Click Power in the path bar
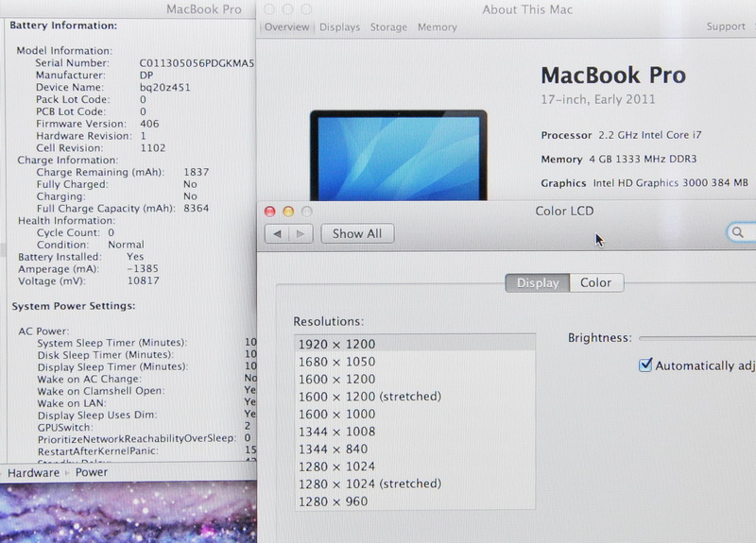 point(92,472)
